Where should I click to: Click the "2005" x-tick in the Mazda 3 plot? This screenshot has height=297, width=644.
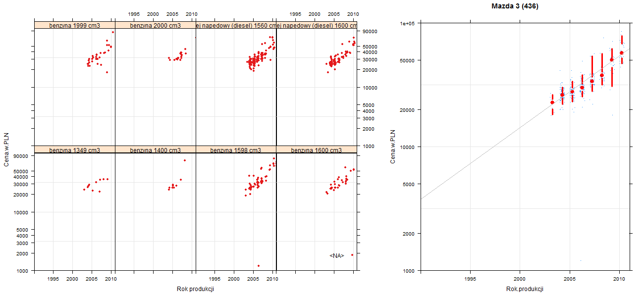click(x=570, y=280)
